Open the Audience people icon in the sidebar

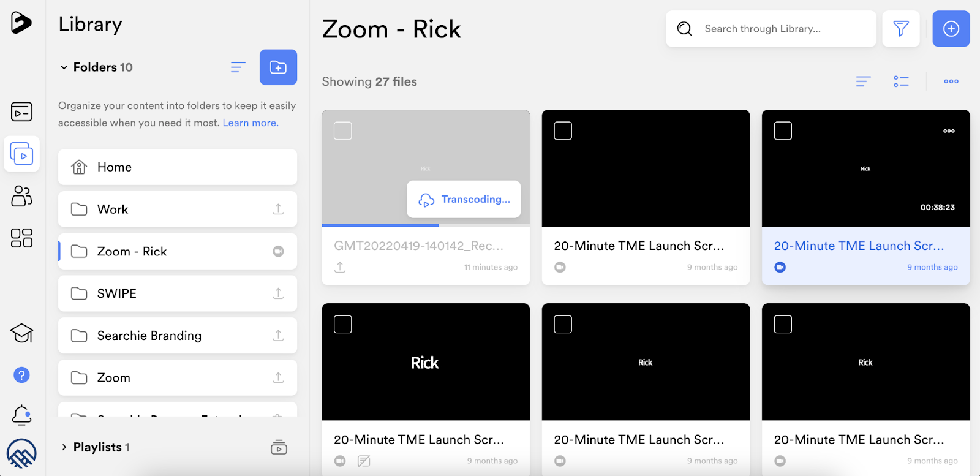(21, 196)
